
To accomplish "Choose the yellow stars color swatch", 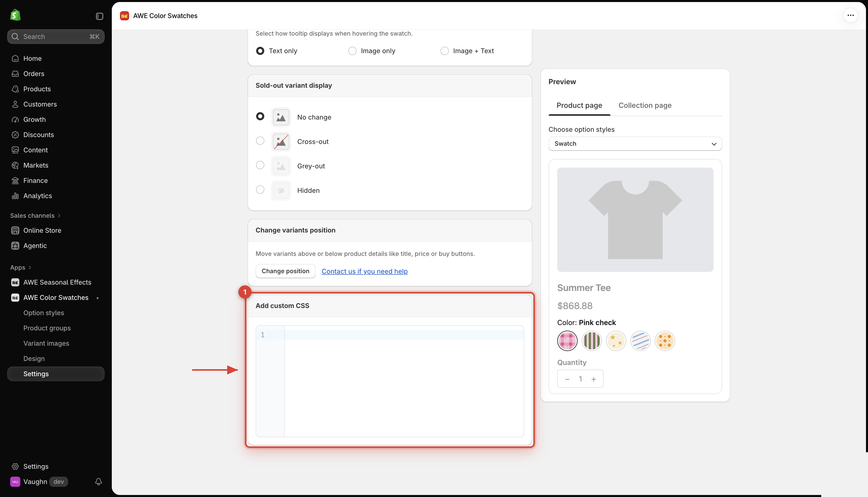I will point(616,341).
